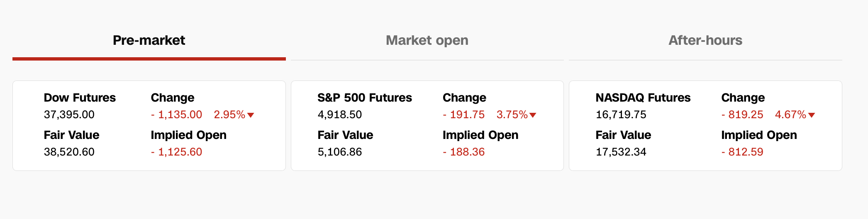The width and height of the screenshot is (868, 219).
Task: Click the 4.67% change percentage
Action: [790, 114]
